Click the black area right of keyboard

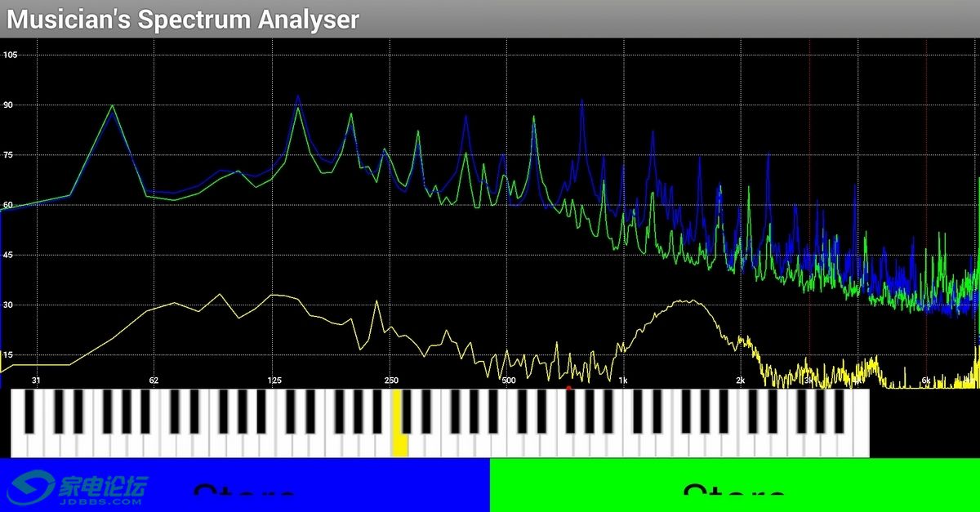coord(924,423)
